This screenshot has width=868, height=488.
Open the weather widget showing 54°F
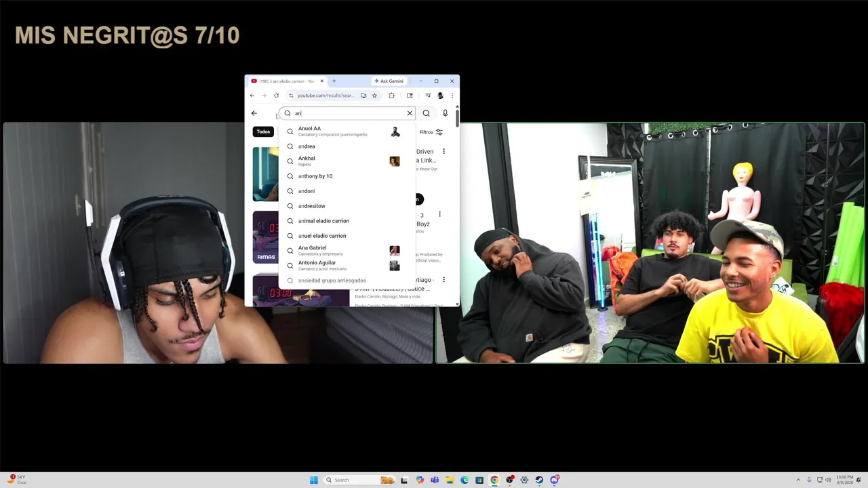pos(16,480)
